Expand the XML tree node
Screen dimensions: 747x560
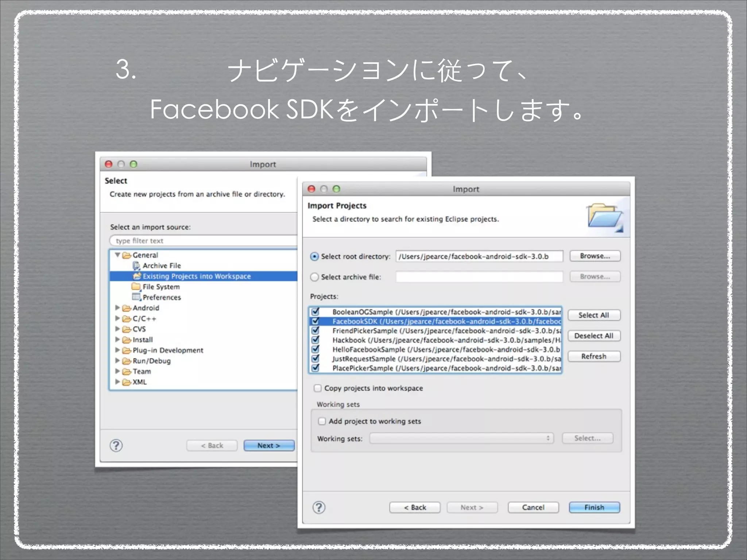117,382
